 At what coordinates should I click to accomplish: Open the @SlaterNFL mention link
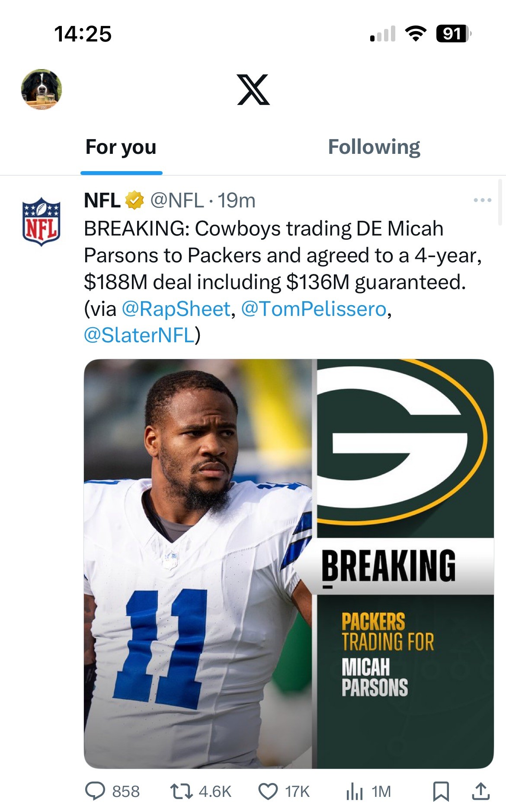coord(139,335)
